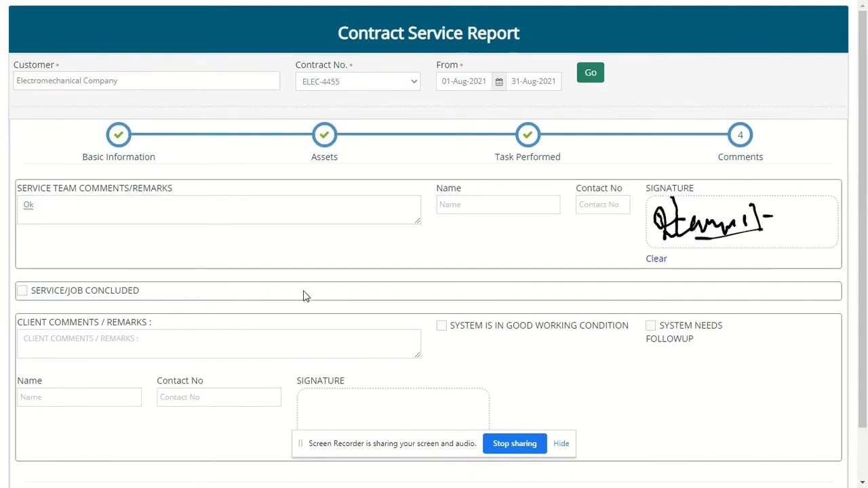This screenshot has width=868, height=488.
Task: Hide the screen sharing notification bar
Action: [x=561, y=443]
